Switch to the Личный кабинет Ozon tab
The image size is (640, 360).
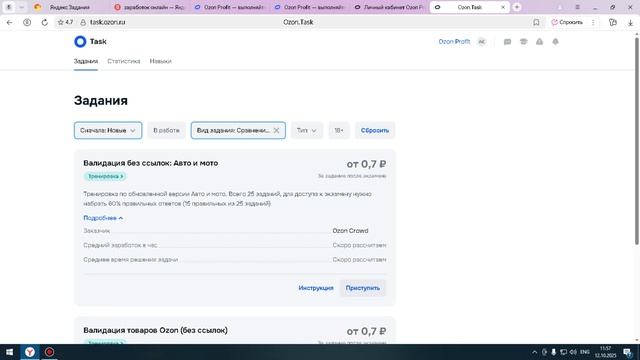point(390,7)
